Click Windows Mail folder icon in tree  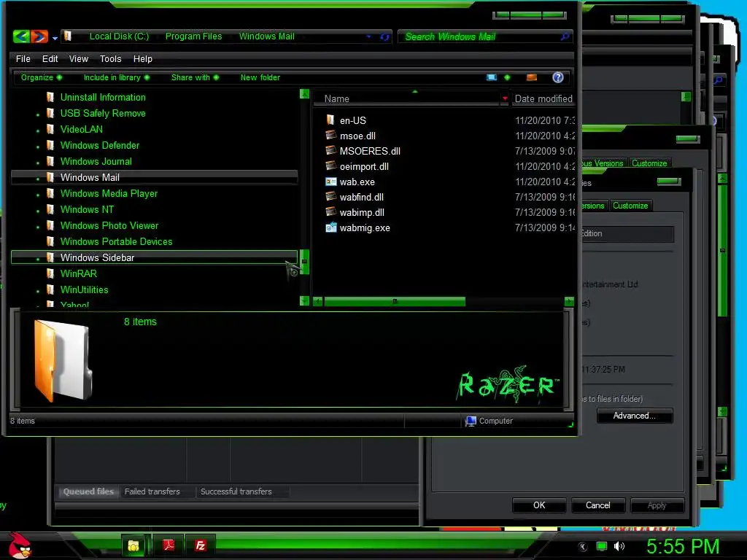pyautogui.click(x=50, y=177)
